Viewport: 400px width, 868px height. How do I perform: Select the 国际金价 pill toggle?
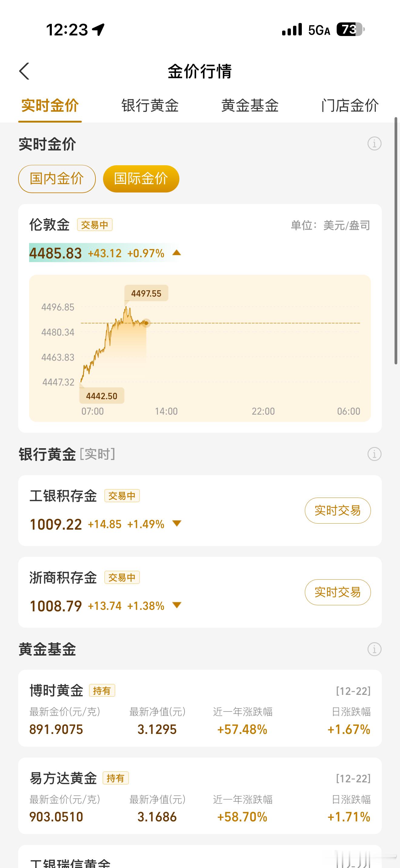point(141,179)
